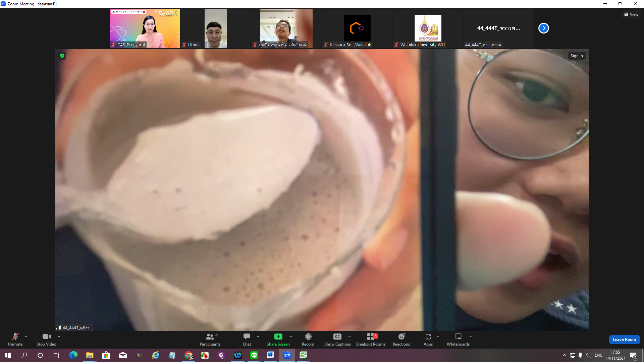Select 44_444T participant tile in top strip
Screen dimensions: 644x362
(x=498, y=28)
